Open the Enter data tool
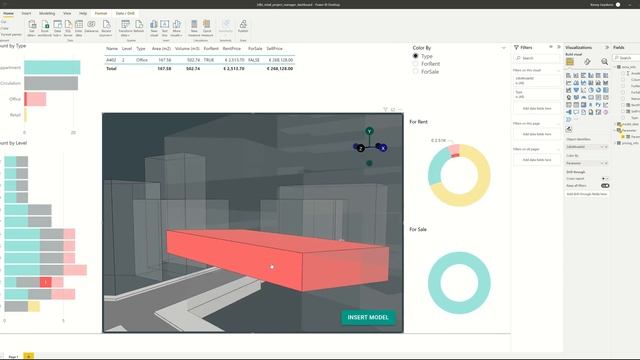This screenshot has height=360, width=640. 78,28
